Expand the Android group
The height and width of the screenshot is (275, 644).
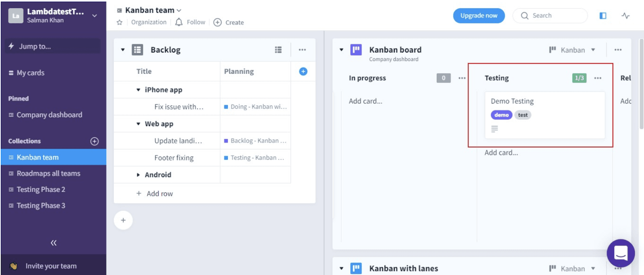pos(138,175)
